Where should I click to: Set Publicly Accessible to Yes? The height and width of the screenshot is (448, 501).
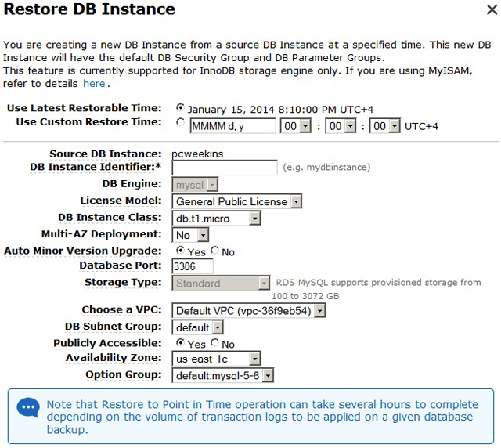point(180,343)
